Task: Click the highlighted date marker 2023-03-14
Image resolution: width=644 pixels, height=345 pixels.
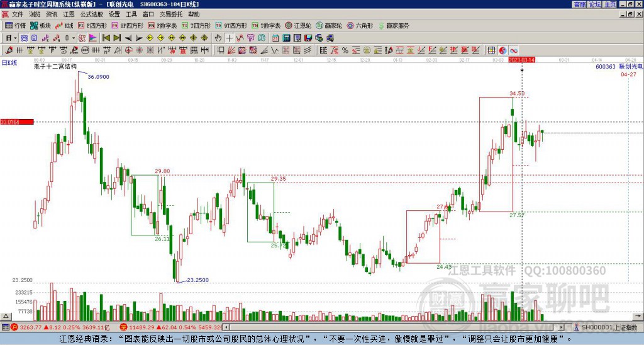Action: (x=521, y=60)
